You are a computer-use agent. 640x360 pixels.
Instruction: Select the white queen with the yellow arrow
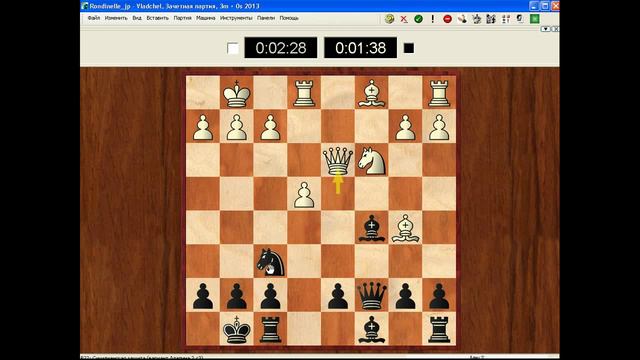tap(338, 161)
